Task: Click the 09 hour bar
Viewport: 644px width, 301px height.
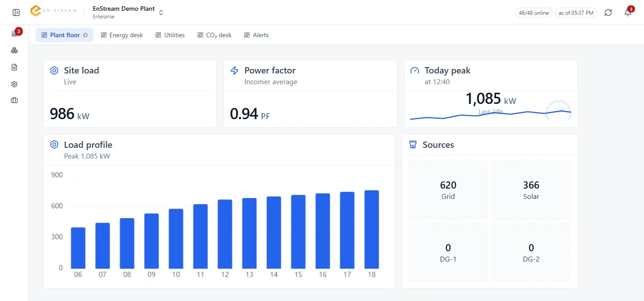Action: pos(152,241)
